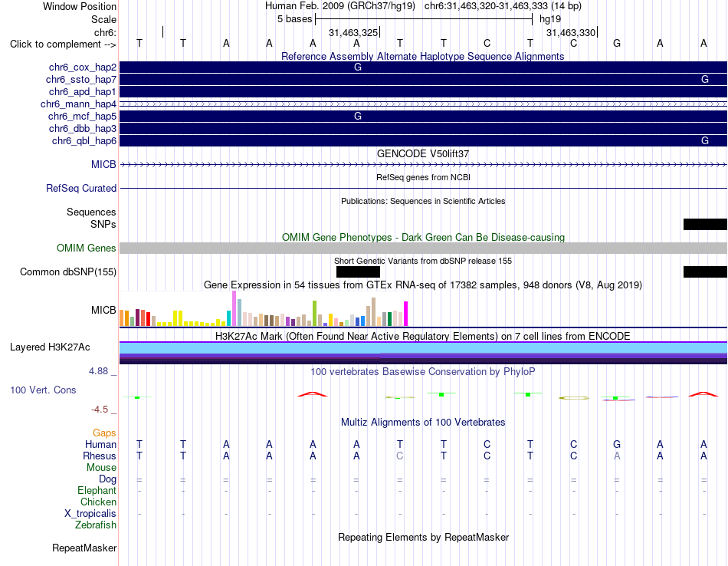Open the chr6_ssto_hap7 track label
Image resolution: width=728 pixels, height=566 pixels.
[81, 80]
